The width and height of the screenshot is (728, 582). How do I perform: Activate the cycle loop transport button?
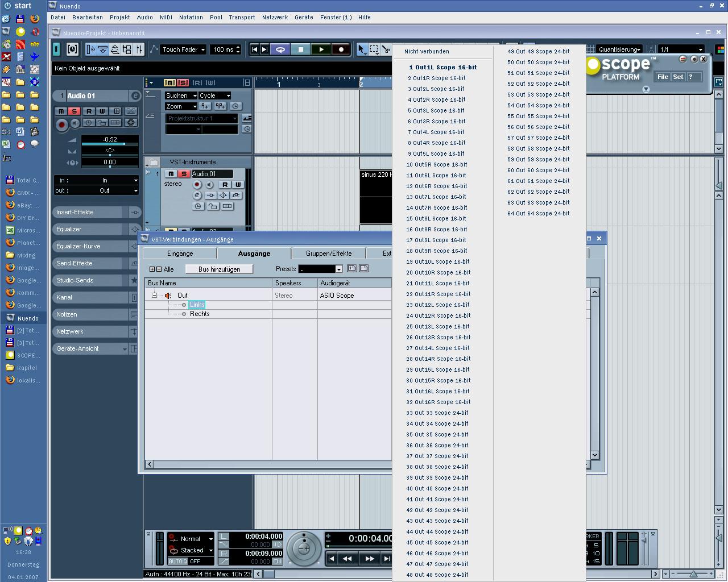click(280, 49)
